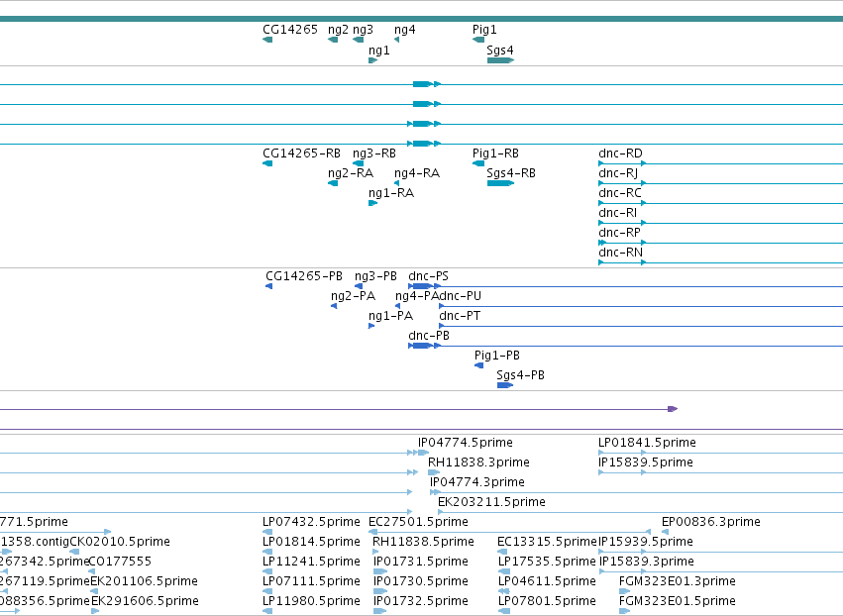Select EST RH11838.3prime

[478, 462]
